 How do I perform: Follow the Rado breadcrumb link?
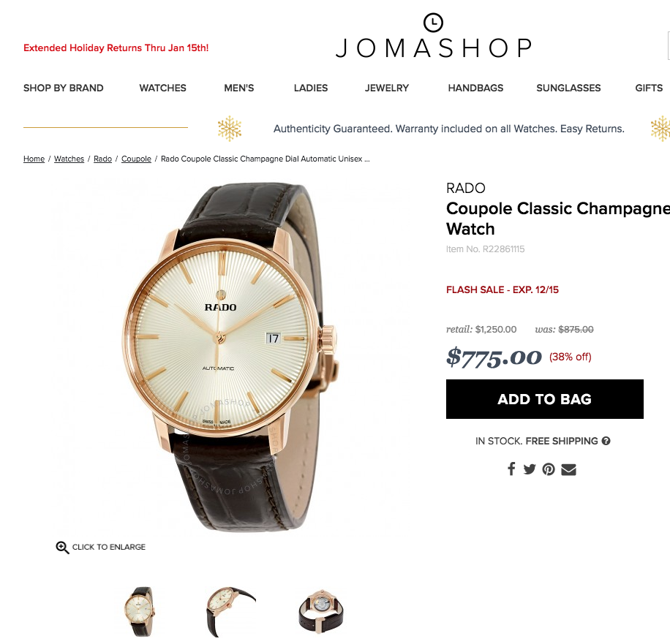click(102, 159)
